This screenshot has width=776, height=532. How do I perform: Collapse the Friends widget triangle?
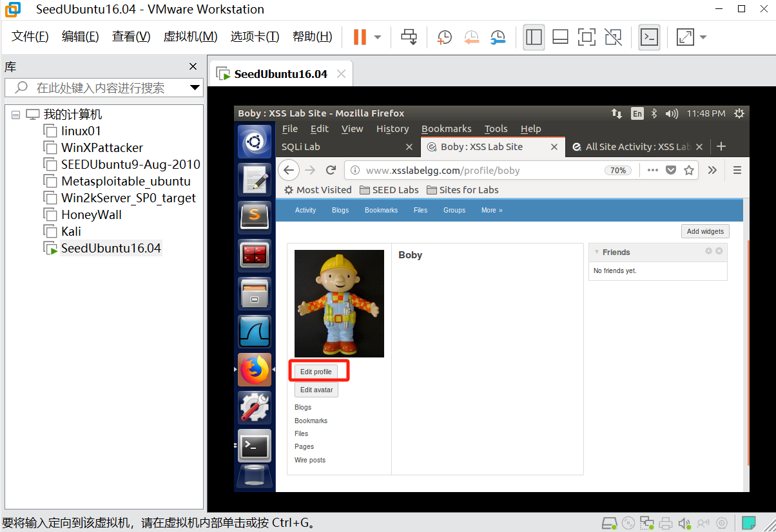click(x=597, y=252)
